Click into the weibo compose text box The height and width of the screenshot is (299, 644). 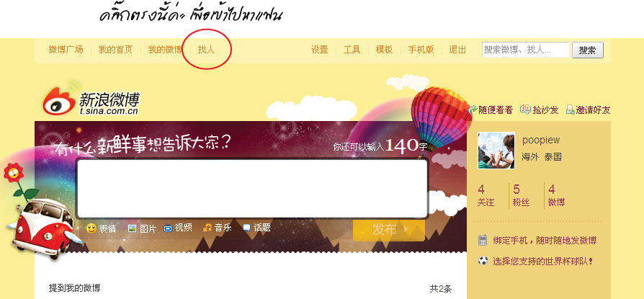pos(252,189)
